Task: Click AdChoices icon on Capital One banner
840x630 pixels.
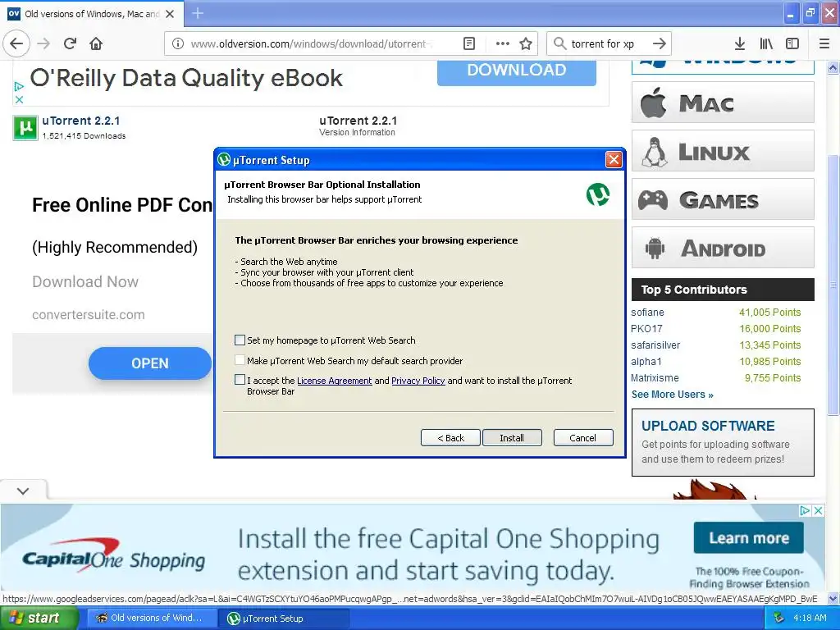Action: pyautogui.click(x=805, y=510)
